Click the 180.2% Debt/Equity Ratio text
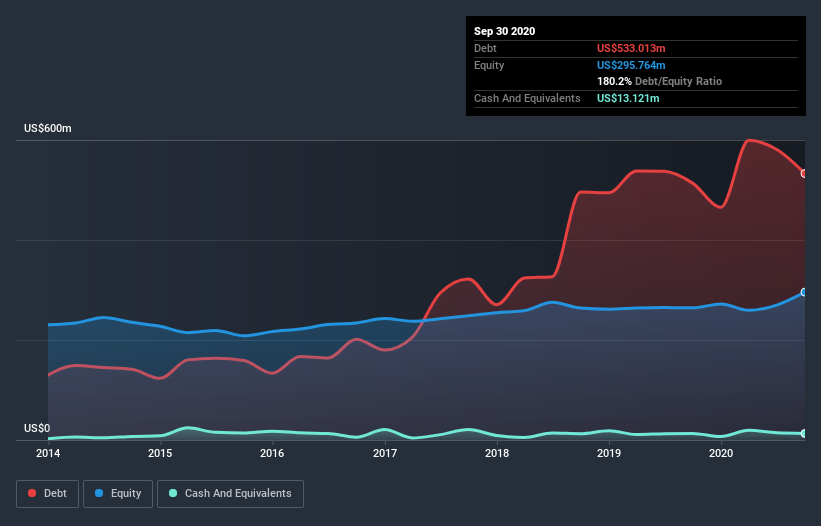 coord(659,82)
